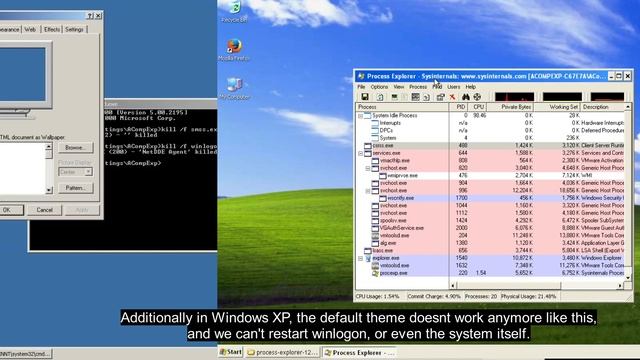Switch to the Settings tab
This screenshot has height=360, width=640.
coord(74,29)
